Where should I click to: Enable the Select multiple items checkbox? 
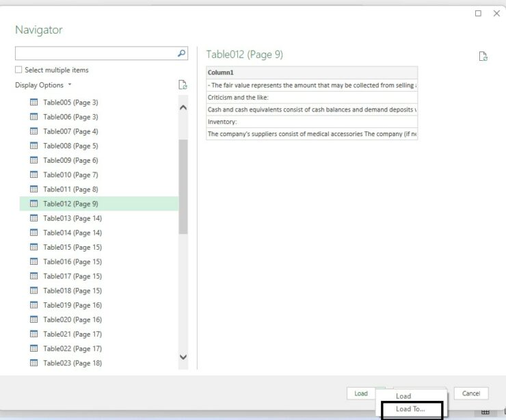click(x=18, y=70)
